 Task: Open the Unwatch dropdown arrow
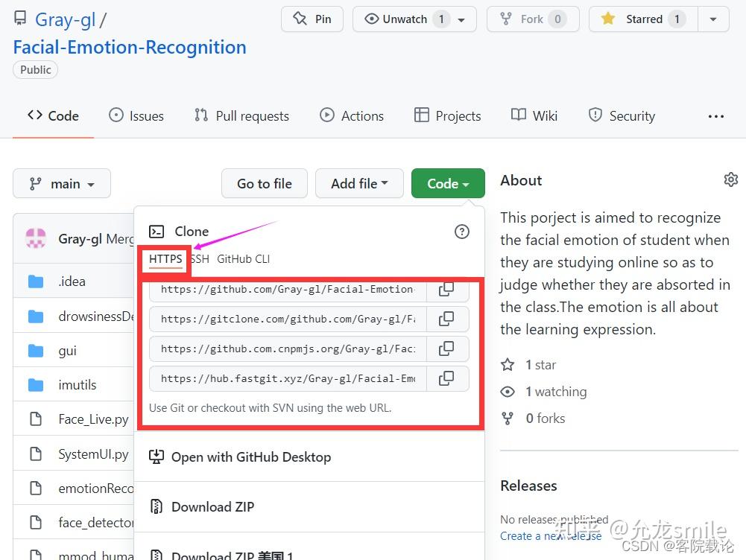tap(461, 19)
